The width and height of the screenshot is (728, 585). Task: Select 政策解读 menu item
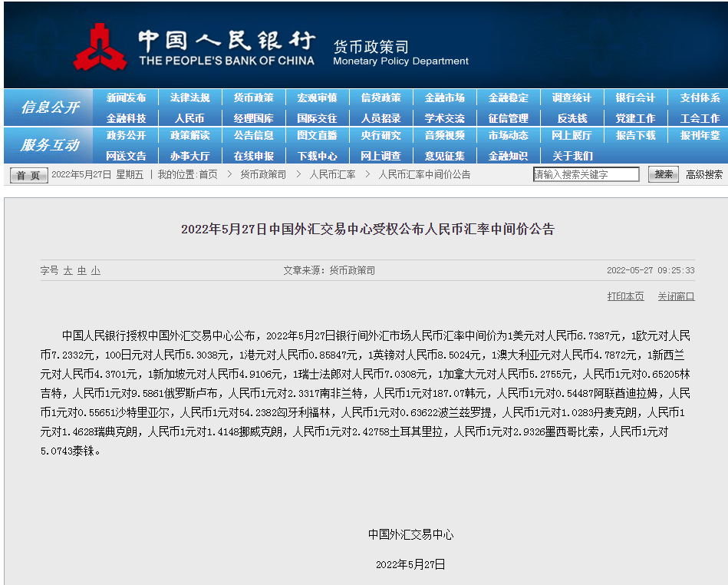click(x=189, y=136)
